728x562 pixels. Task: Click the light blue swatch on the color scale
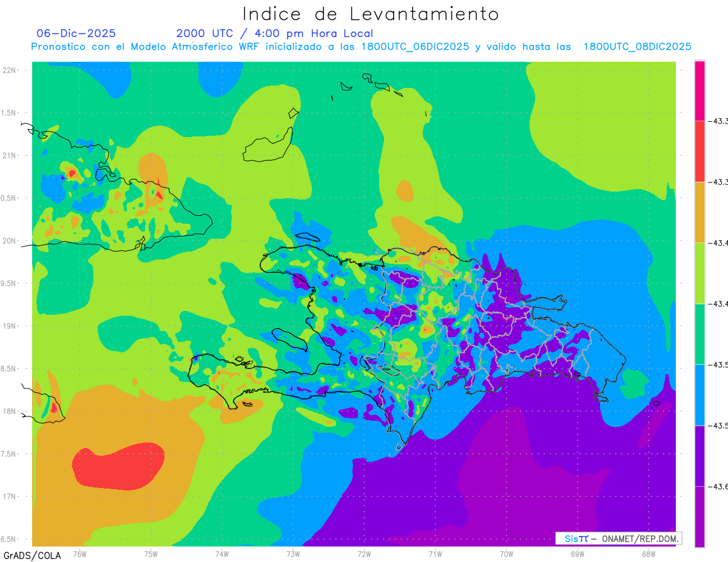pyautogui.click(x=699, y=395)
